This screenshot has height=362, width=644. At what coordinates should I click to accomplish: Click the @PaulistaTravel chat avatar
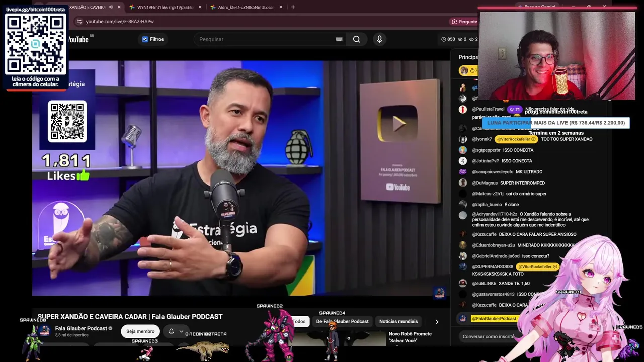(x=463, y=109)
